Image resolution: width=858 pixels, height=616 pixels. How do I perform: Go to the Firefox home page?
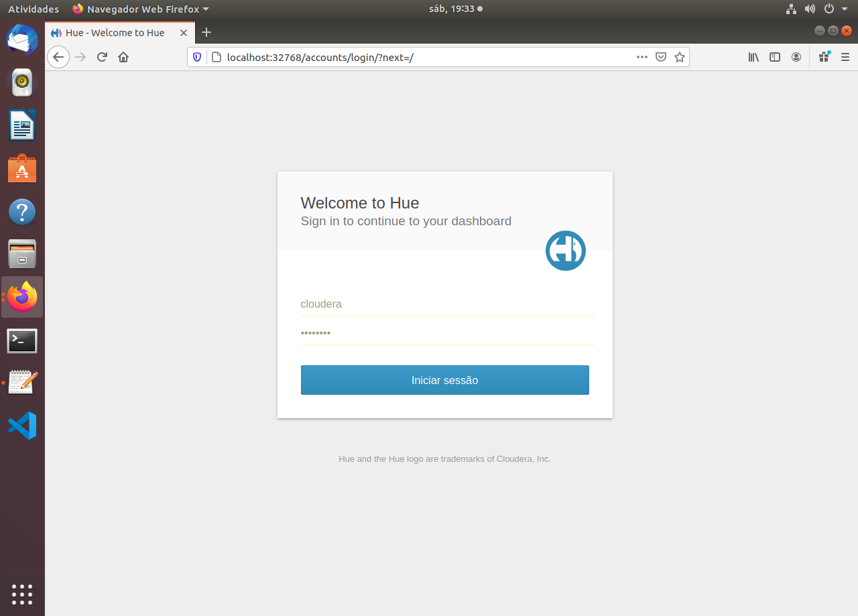(123, 57)
